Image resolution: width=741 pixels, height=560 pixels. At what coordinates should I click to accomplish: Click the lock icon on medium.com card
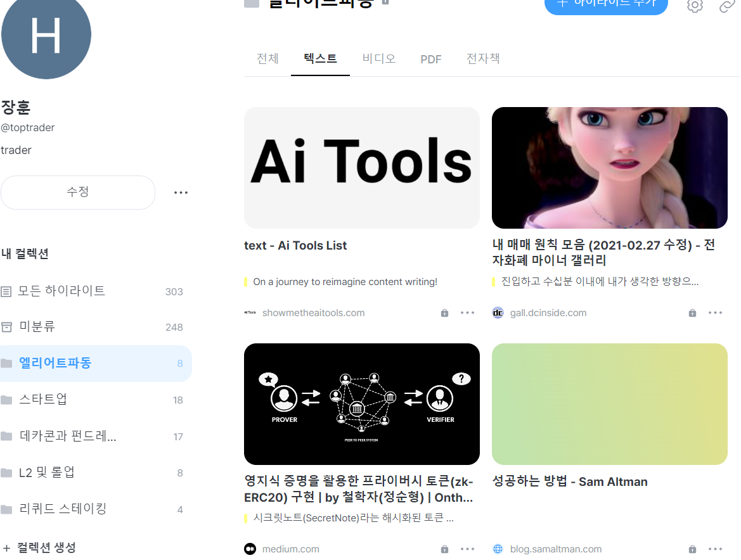click(x=444, y=549)
